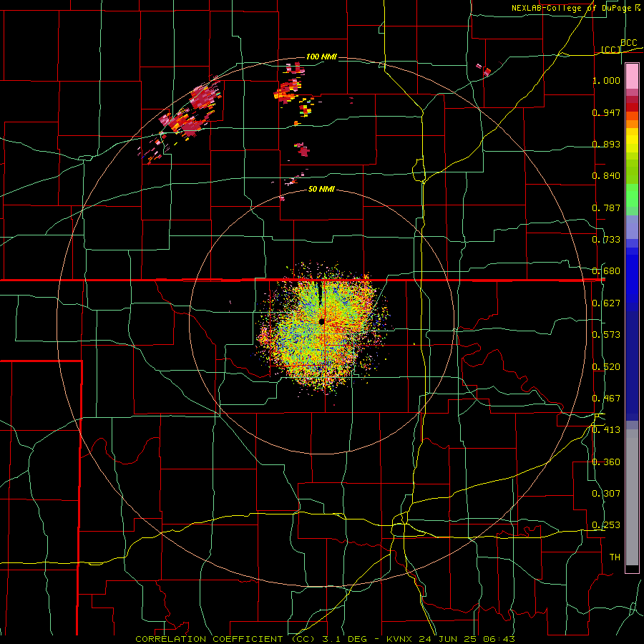Click the 0.413 legend value
This screenshot has width=644, height=644.
606,430
